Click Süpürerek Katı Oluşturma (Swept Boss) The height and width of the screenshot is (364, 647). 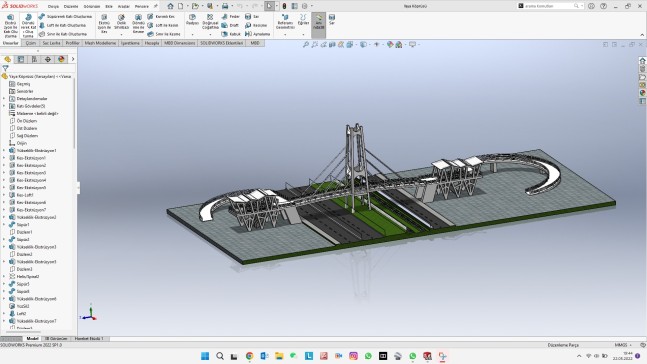pos(65,17)
